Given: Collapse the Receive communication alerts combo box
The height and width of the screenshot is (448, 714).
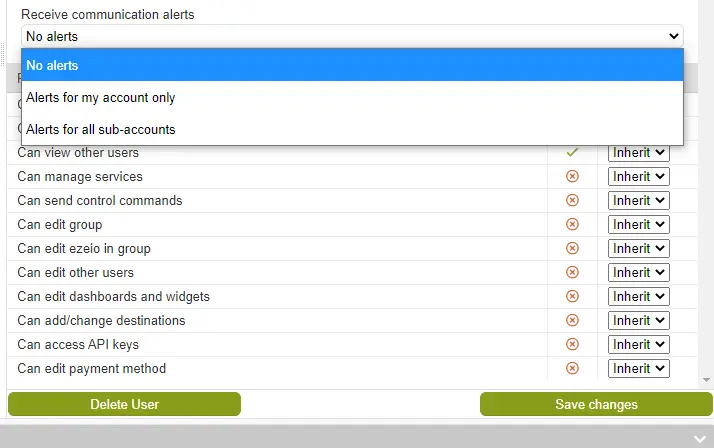Looking at the screenshot, I should click(352, 36).
